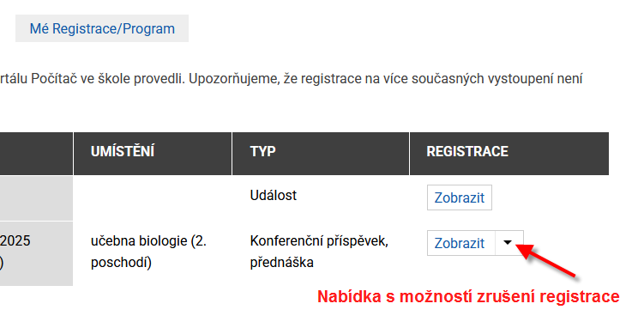Viewport: 644px width, 328px height.
Task: Click Zobrazit in the Událost row
Action: coord(459,197)
